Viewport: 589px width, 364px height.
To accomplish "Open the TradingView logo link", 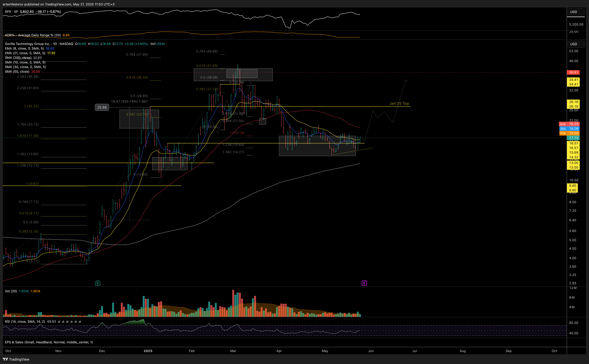I will (16, 359).
